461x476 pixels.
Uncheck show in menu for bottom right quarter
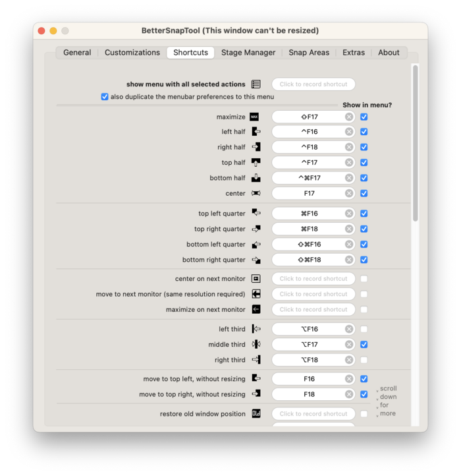click(364, 260)
